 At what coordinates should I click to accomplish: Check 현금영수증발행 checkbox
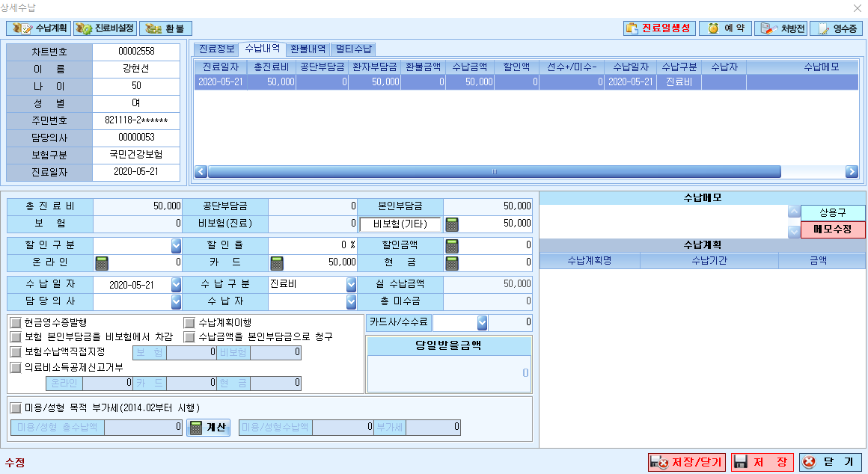[16, 322]
